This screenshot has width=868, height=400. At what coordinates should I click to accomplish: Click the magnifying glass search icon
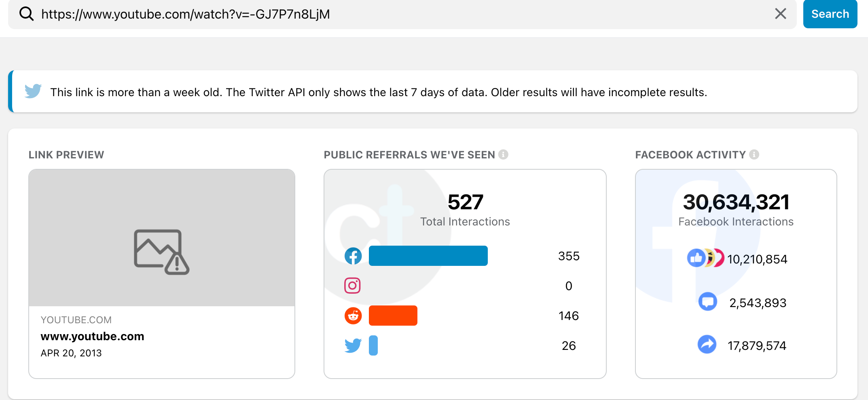tap(27, 14)
